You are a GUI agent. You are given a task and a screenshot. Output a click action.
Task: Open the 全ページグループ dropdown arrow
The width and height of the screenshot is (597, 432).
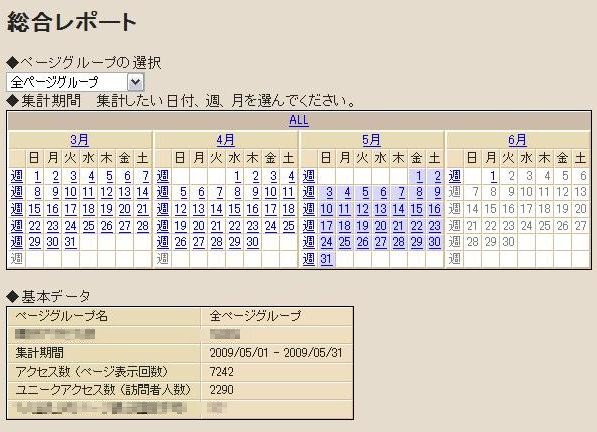[x=136, y=82]
